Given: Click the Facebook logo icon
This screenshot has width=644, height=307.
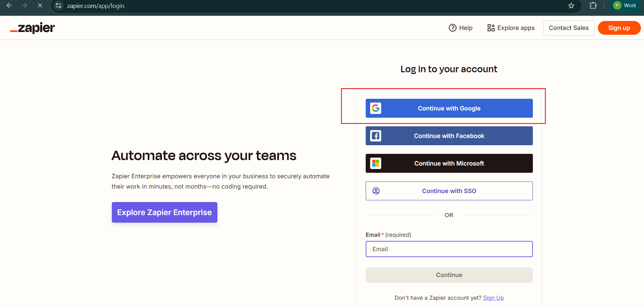Looking at the screenshot, I should [x=376, y=136].
